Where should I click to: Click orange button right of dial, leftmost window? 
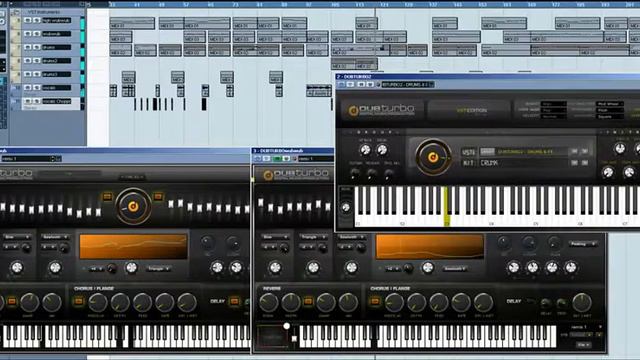click(158, 197)
